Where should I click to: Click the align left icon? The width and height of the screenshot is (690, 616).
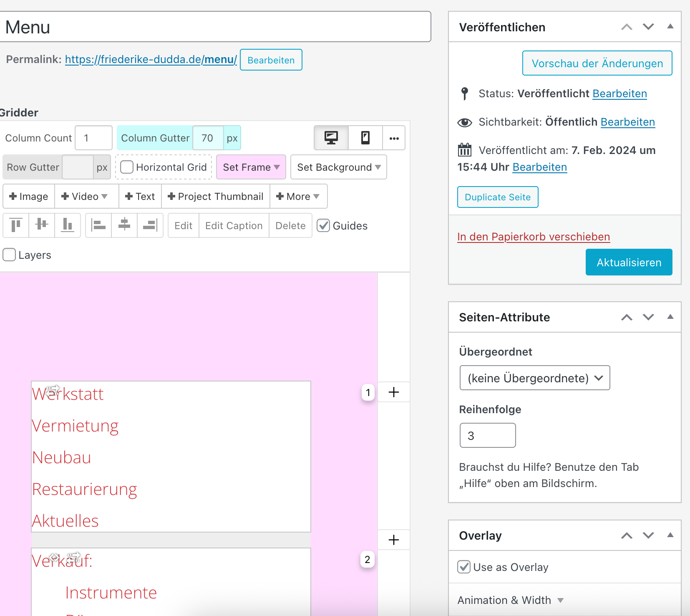coord(98,225)
